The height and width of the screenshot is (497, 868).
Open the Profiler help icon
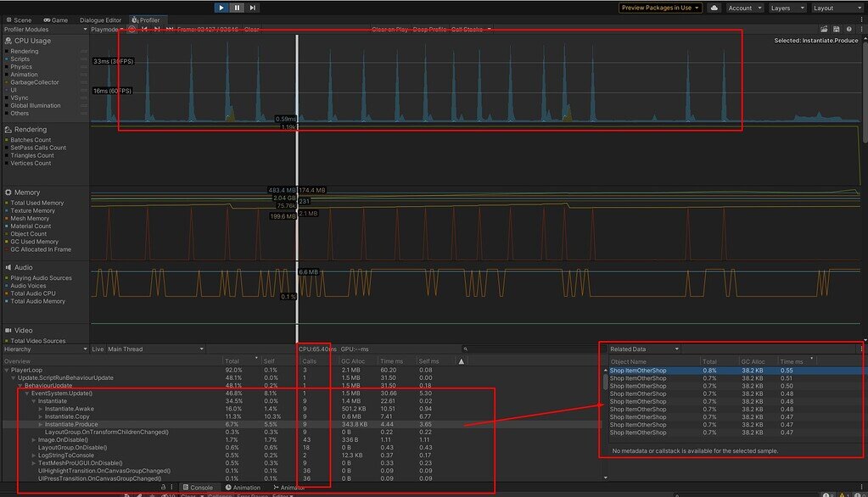(x=848, y=28)
